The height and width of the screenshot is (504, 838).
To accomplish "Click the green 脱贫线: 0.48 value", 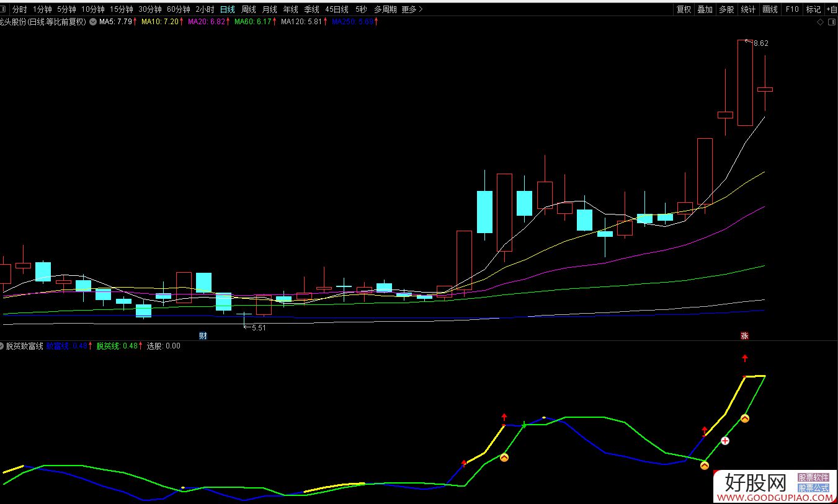I will [117, 346].
